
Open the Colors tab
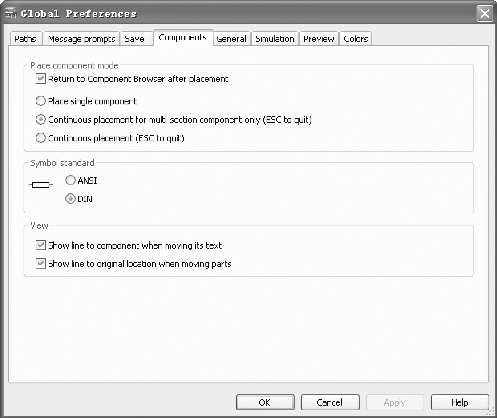click(355, 39)
